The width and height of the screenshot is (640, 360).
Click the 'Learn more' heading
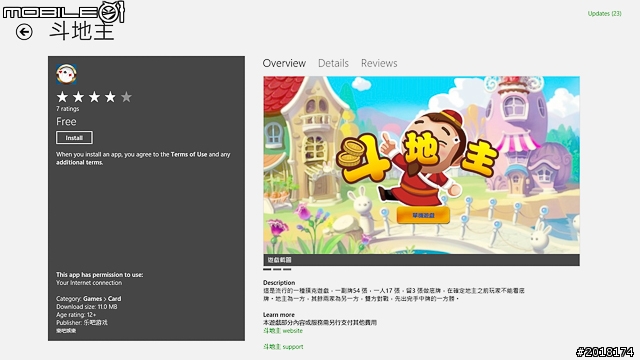pos(279,315)
